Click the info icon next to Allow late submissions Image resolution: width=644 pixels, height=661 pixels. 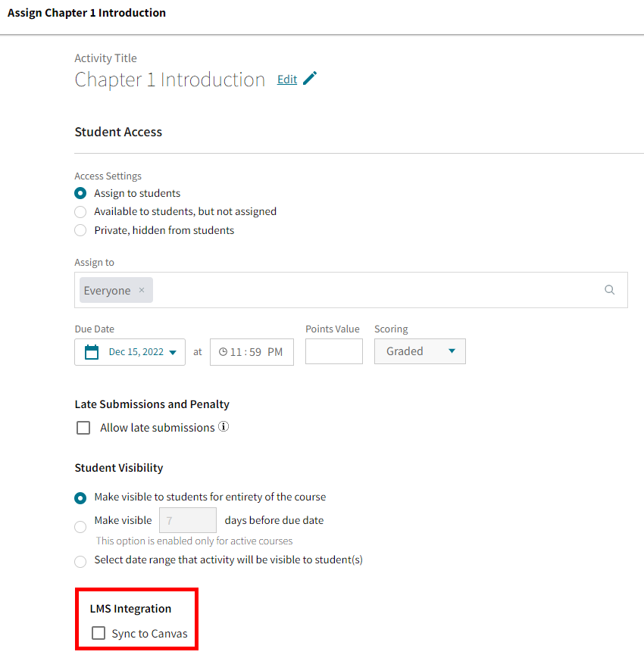224,427
